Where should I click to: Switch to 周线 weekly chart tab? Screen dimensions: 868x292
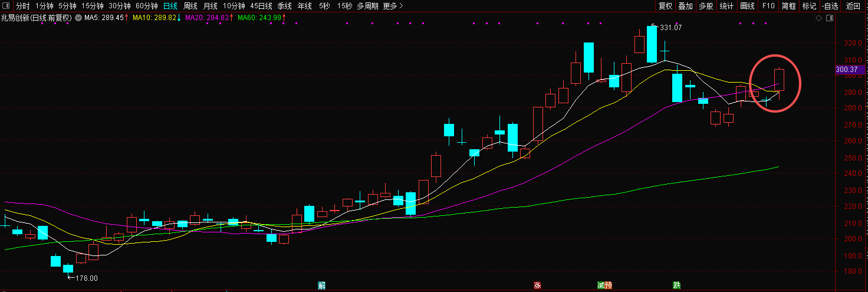[x=190, y=6]
